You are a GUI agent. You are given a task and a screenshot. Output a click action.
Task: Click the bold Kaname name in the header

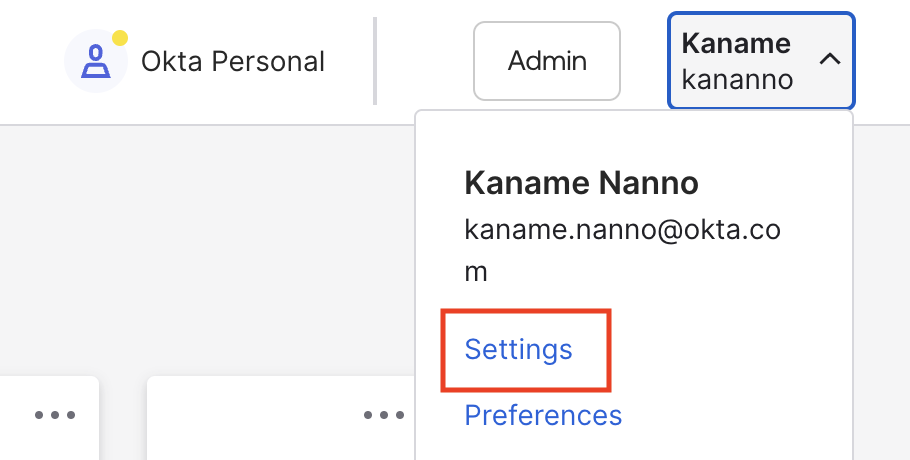(x=736, y=44)
